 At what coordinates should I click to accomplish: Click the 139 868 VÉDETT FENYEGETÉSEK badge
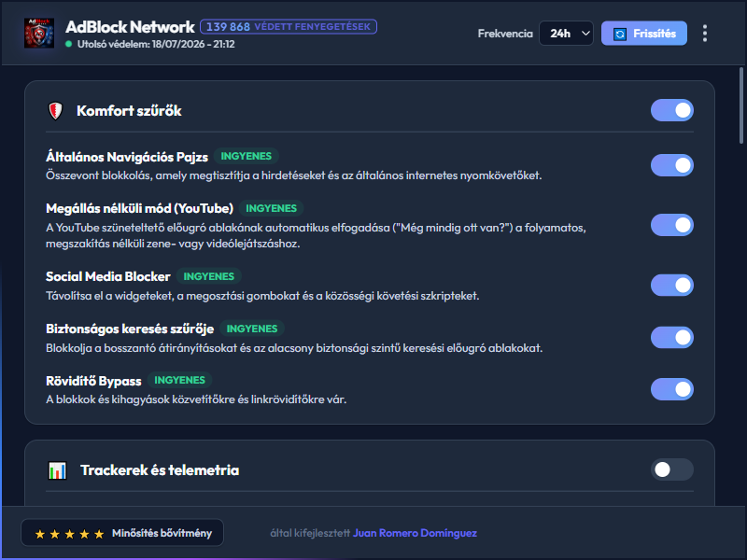(289, 27)
